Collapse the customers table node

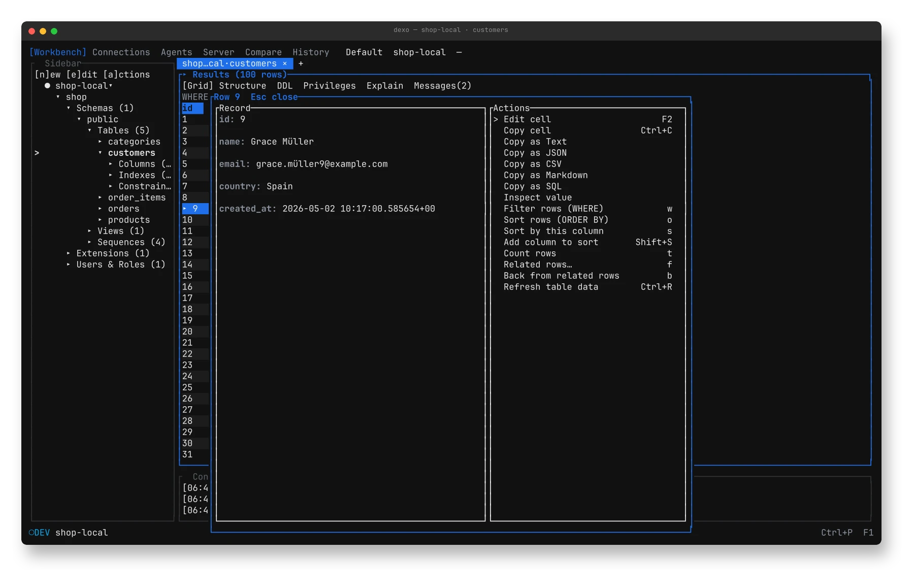100,153
